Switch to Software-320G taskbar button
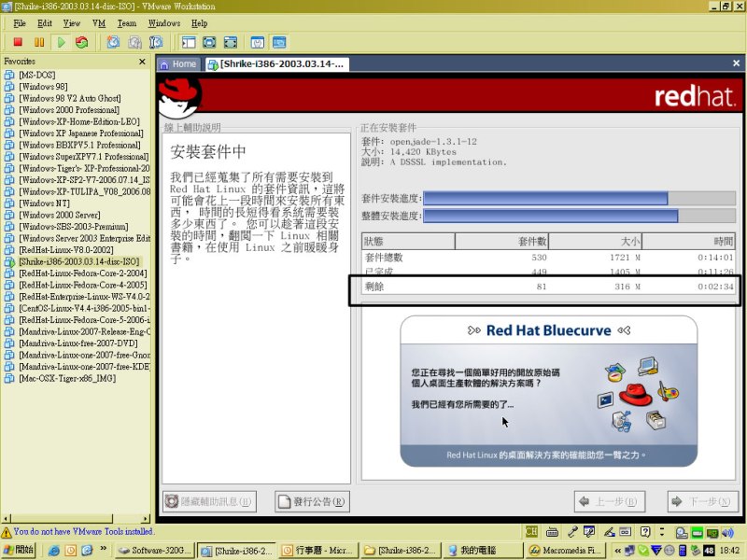 pos(154,551)
